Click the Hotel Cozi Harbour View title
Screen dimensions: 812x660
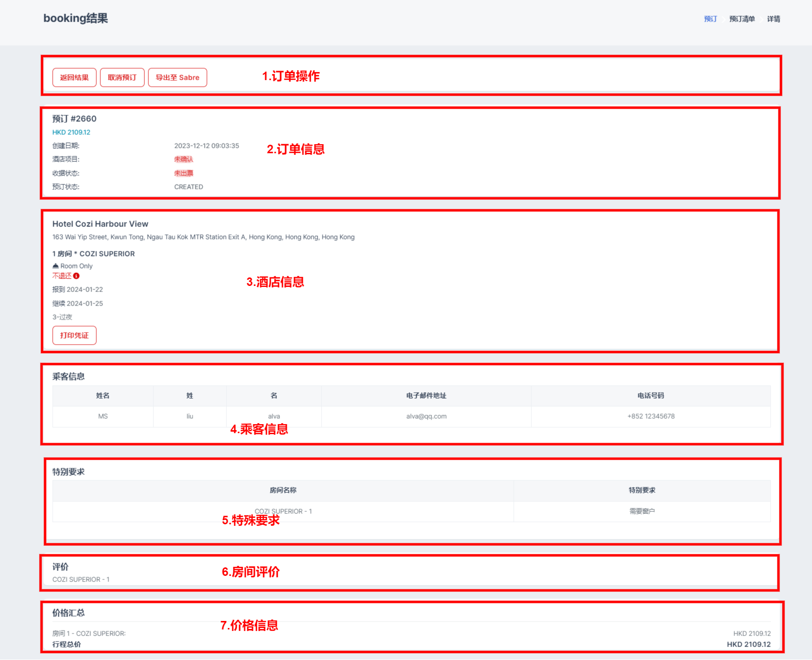(100, 224)
